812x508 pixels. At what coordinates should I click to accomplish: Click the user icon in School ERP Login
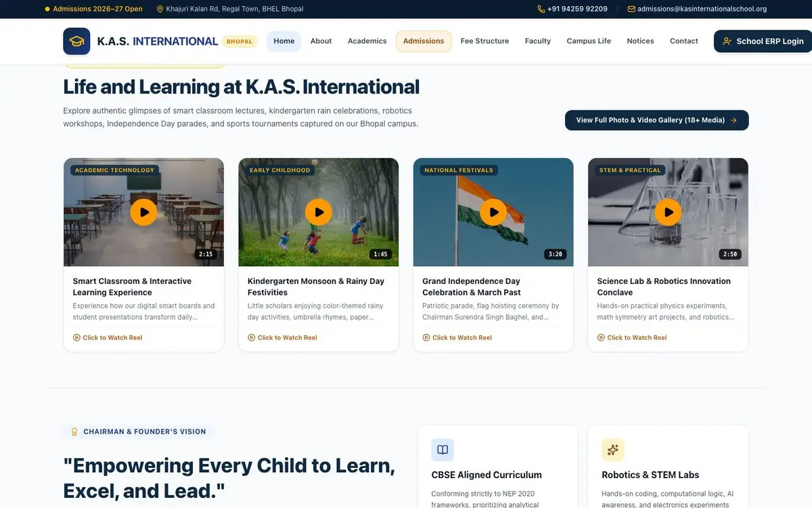(x=727, y=41)
